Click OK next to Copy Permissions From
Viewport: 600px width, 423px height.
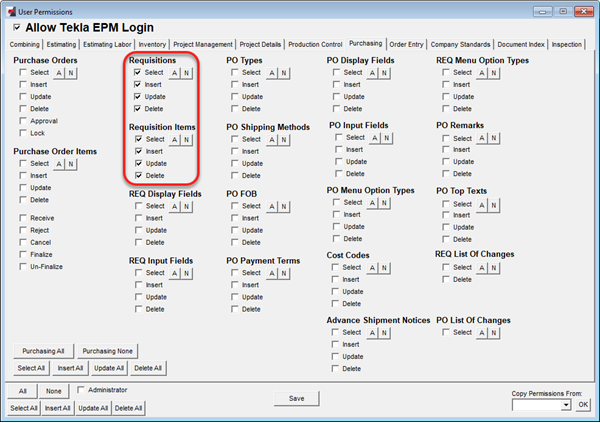pyautogui.click(x=583, y=405)
